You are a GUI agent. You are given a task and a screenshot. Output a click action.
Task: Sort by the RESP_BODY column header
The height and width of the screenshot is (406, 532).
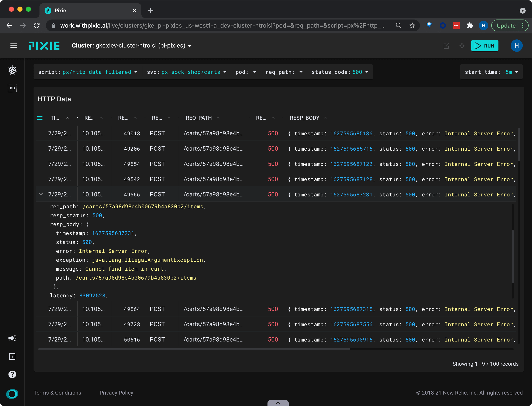point(304,118)
